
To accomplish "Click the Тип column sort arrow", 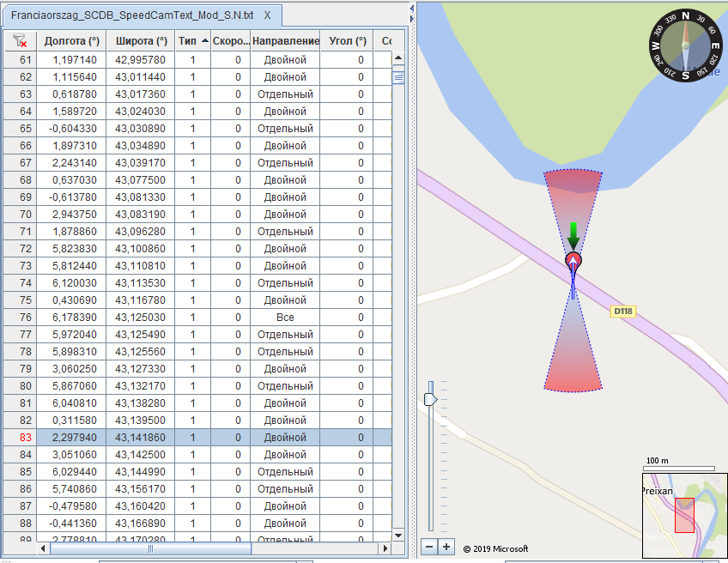I will click(204, 41).
